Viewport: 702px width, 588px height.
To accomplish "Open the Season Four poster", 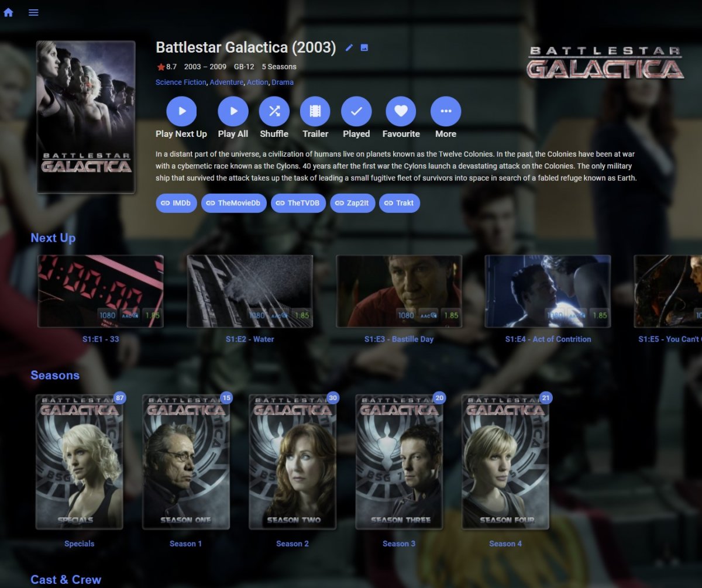I will (505, 462).
